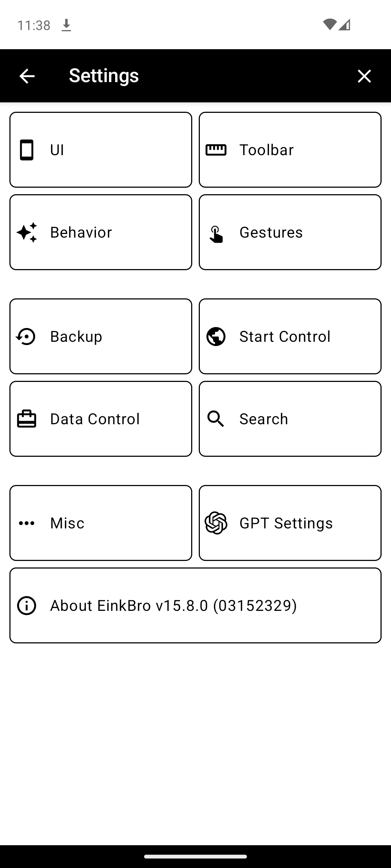Tap the OpenAI logo icon for GPT
The image size is (391, 868).
pos(216,523)
